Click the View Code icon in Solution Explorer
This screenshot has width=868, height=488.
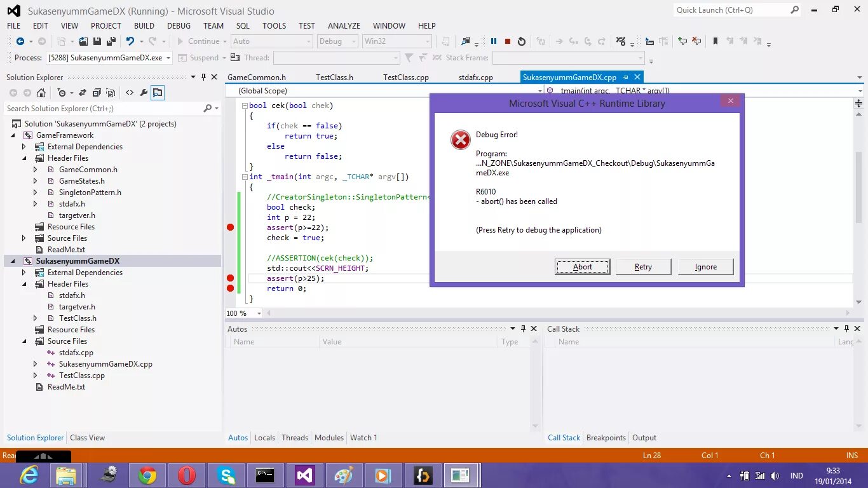tap(129, 93)
